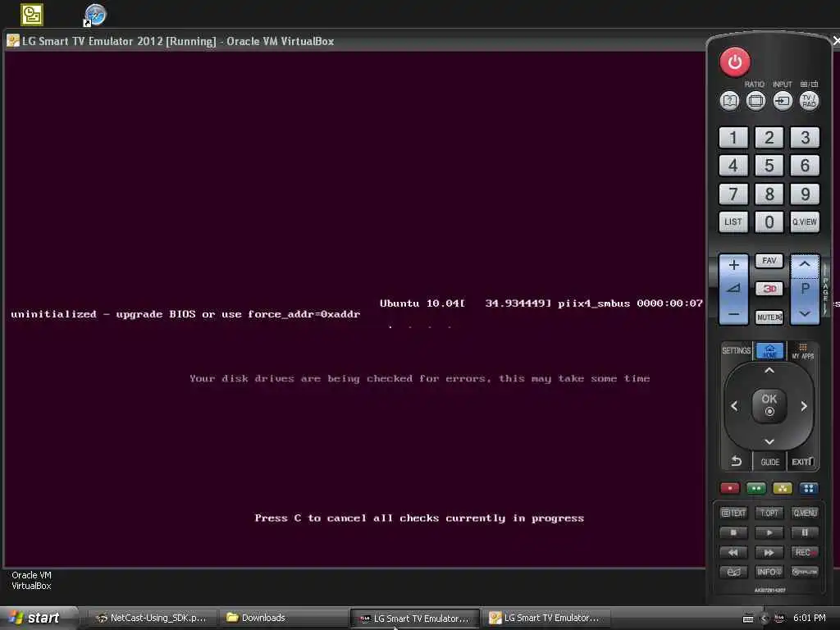The image size is (840, 630).
Task: Click the back return arrow on the remote
Action: pyautogui.click(x=737, y=461)
